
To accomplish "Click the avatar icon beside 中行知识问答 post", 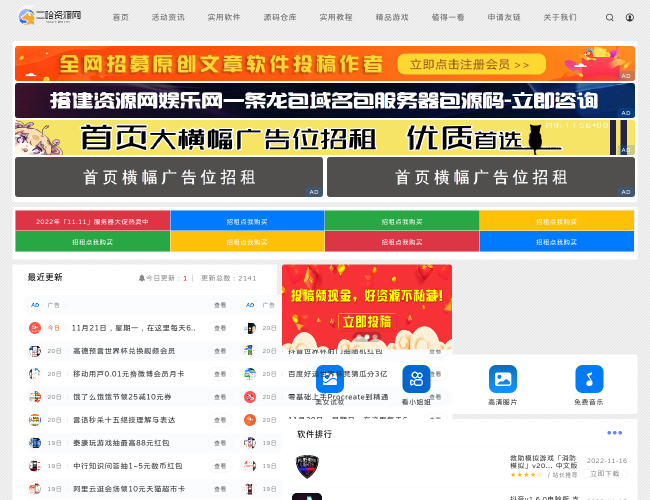I will [35, 466].
